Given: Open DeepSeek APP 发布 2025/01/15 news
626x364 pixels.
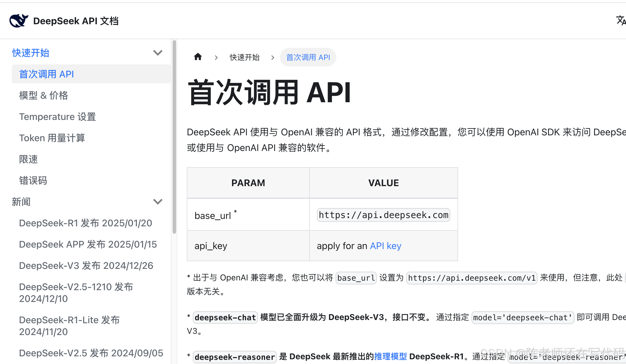Looking at the screenshot, I should pos(88,244).
